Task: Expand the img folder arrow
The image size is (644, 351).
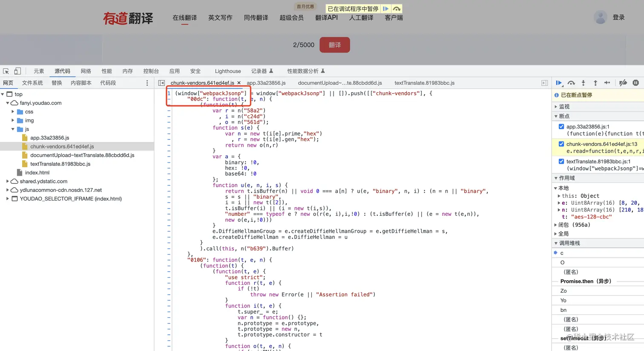Action: click(x=13, y=120)
